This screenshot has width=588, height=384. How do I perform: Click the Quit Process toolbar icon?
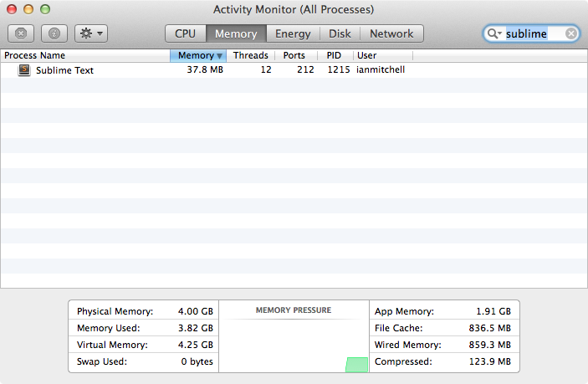22,33
